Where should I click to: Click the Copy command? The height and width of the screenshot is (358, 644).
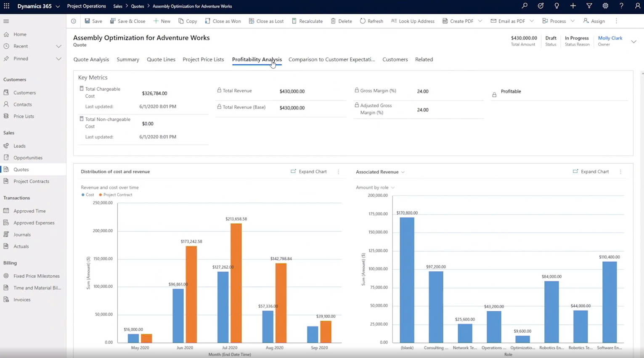click(x=188, y=21)
